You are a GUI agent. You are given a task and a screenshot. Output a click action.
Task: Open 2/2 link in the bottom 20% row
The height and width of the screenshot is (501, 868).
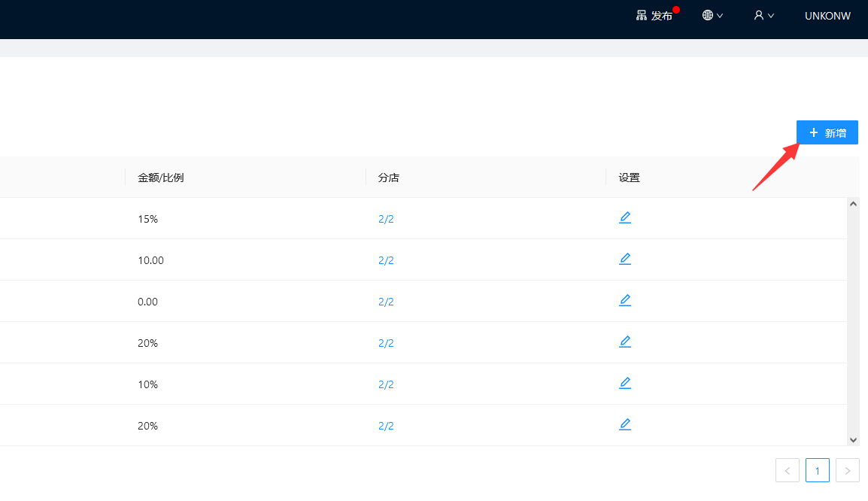(386, 426)
